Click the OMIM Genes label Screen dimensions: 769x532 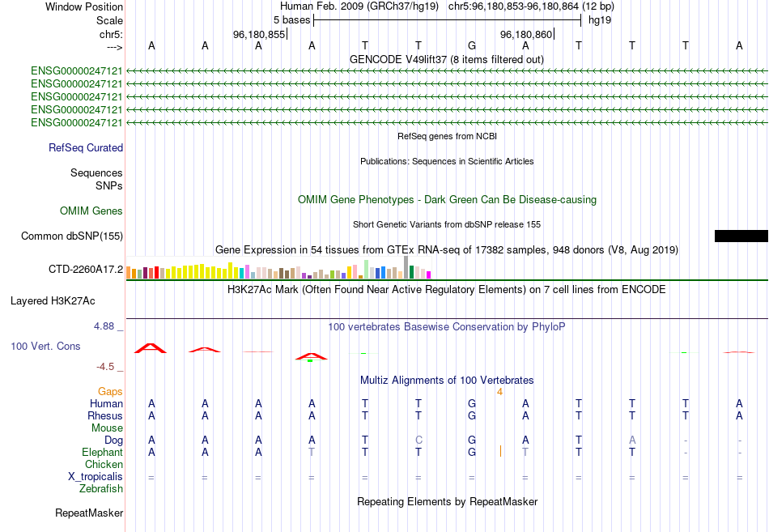91,211
